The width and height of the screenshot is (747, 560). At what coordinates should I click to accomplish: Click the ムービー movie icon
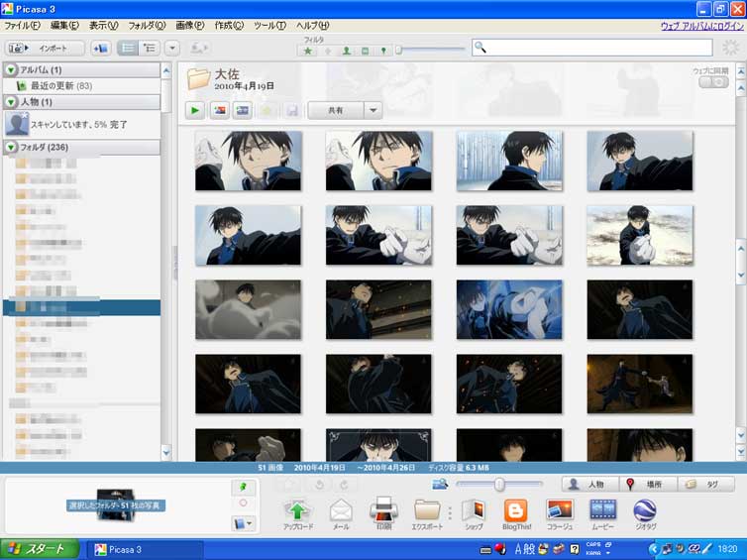point(602,513)
